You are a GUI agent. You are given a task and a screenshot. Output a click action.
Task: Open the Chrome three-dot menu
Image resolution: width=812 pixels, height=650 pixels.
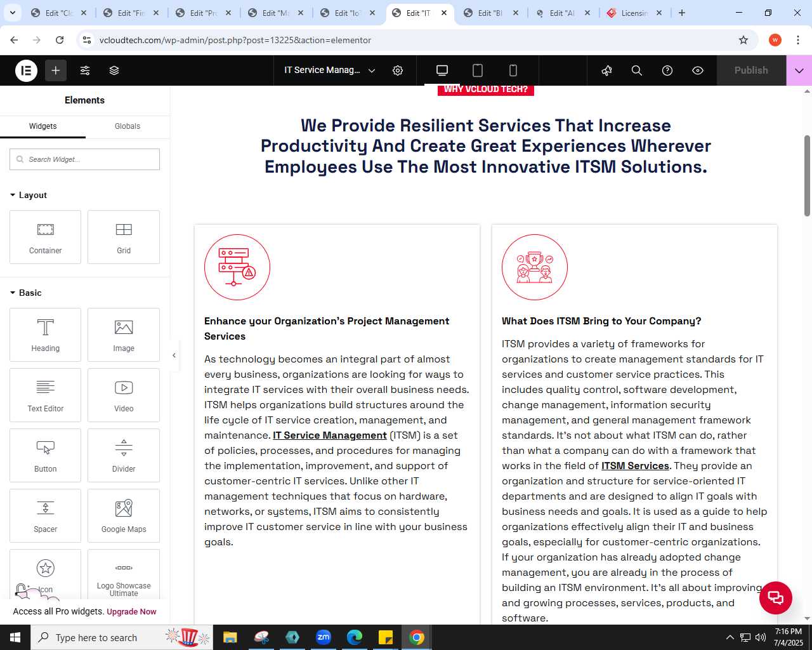[x=797, y=40]
